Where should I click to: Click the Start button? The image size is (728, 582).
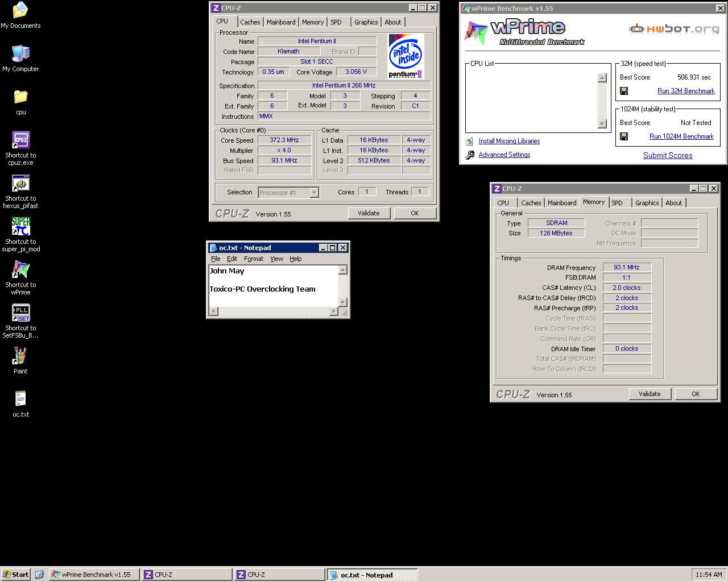[x=15, y=575]
